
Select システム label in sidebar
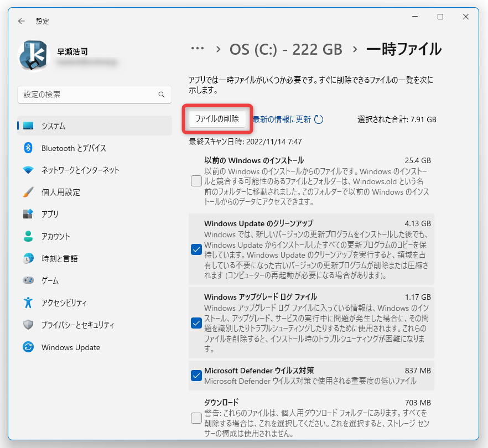click(x=54, y=126)
